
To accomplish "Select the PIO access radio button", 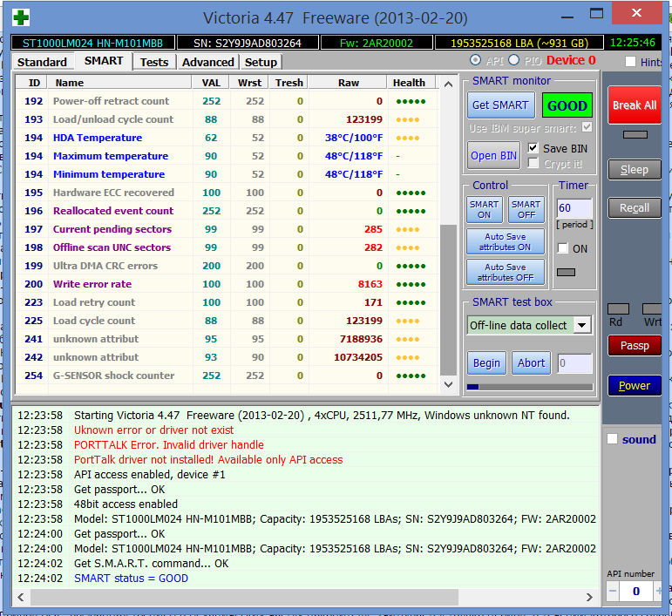I will 513,60.
